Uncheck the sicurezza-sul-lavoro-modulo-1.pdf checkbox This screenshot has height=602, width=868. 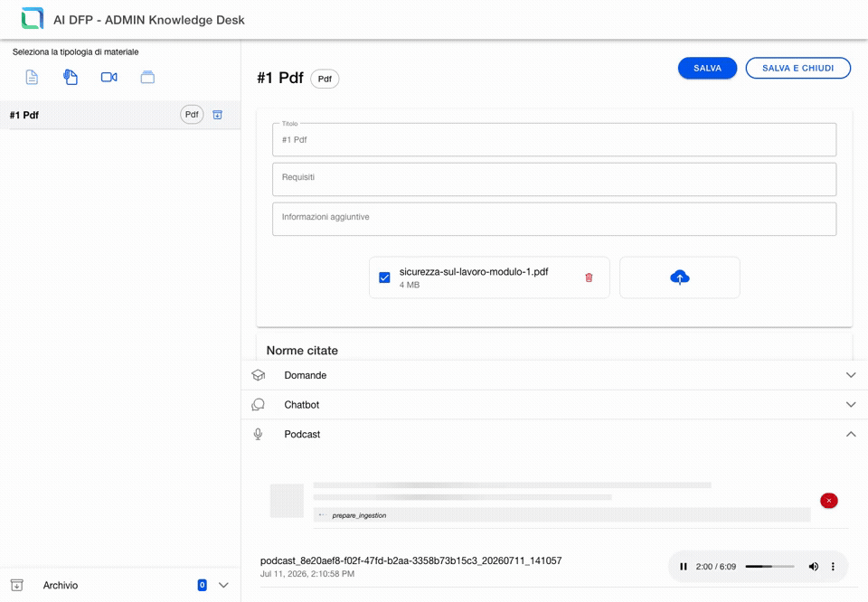tap(384, 277)
